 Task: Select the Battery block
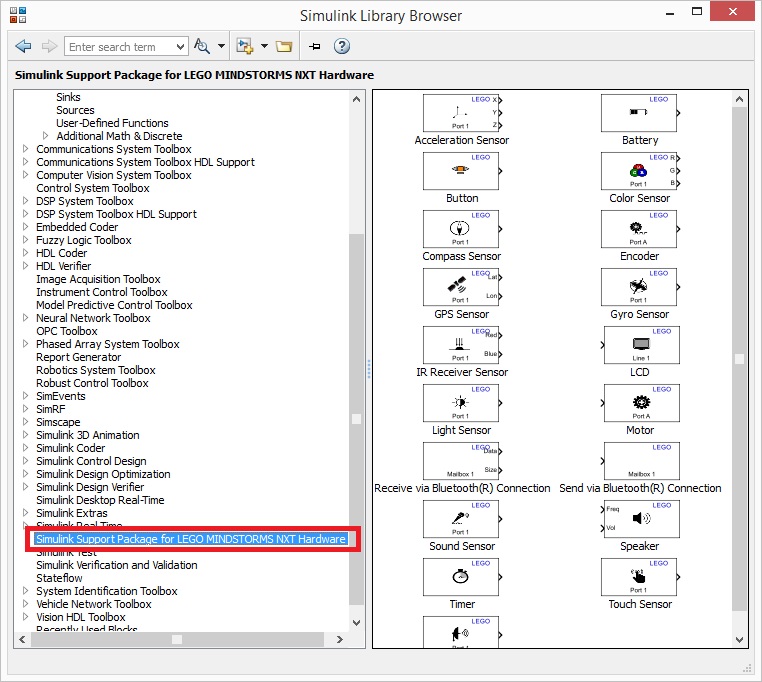click(640, 113)
